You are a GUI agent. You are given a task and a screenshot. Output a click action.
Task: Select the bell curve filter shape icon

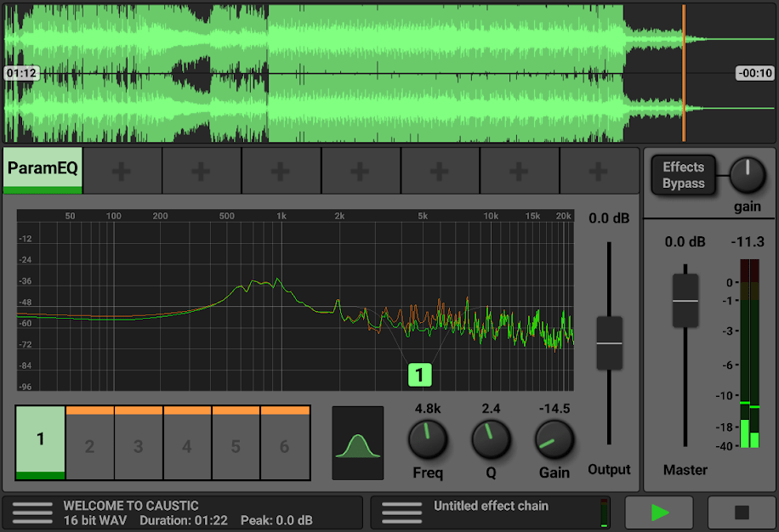point(357,443)
